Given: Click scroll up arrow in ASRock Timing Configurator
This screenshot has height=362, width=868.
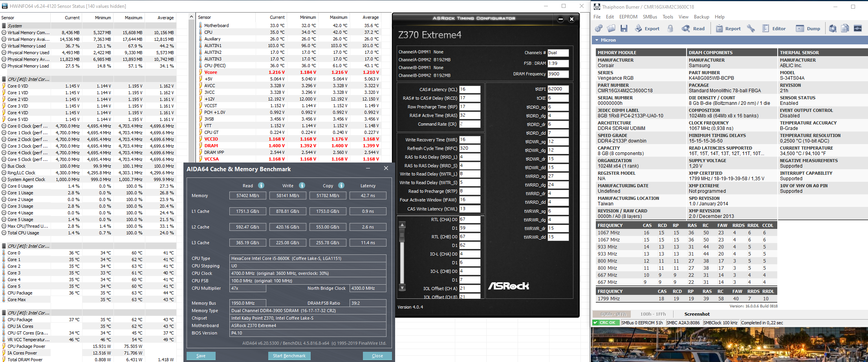Looking at the screenshot, I should (x=402, y=225).
